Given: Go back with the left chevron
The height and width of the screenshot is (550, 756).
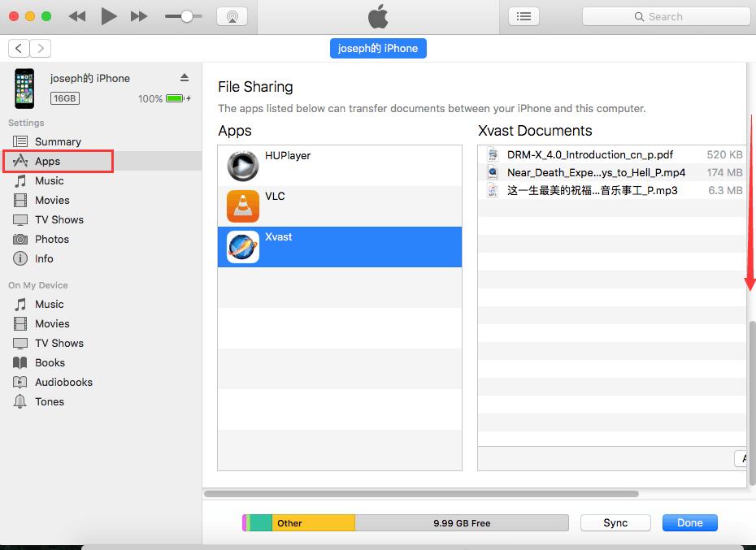Looking at the screenshot, I should tap(19, 49).
